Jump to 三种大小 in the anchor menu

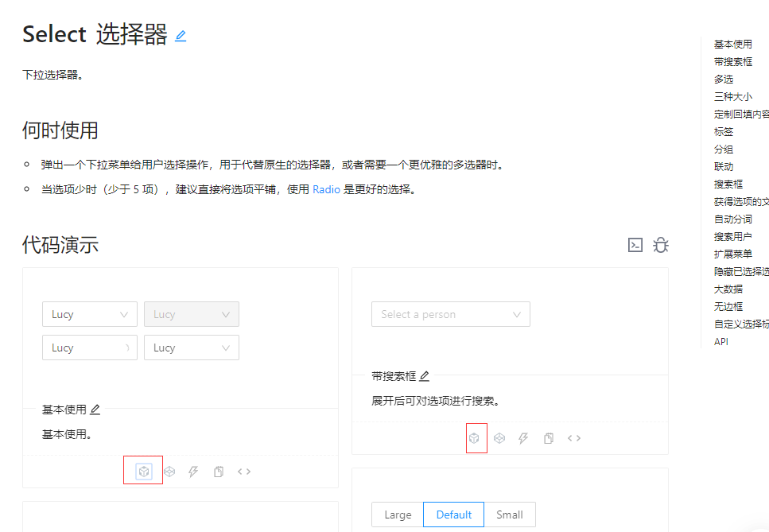coord(732,96)
